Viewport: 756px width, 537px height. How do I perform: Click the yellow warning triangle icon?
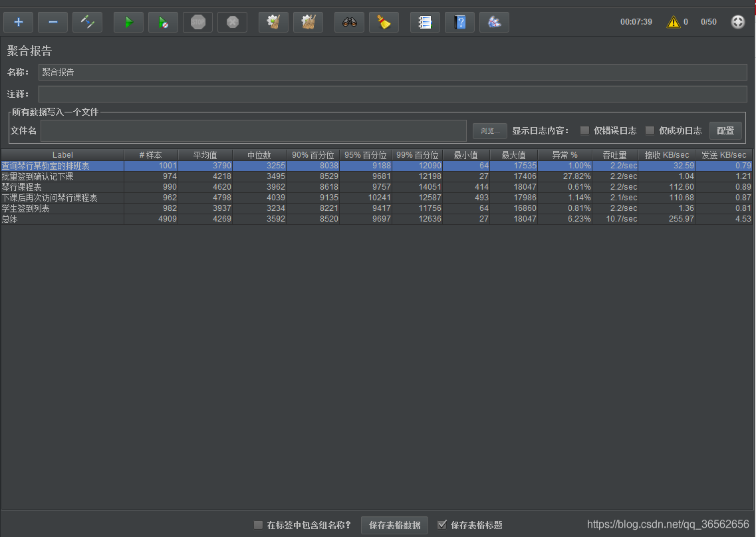673,22
